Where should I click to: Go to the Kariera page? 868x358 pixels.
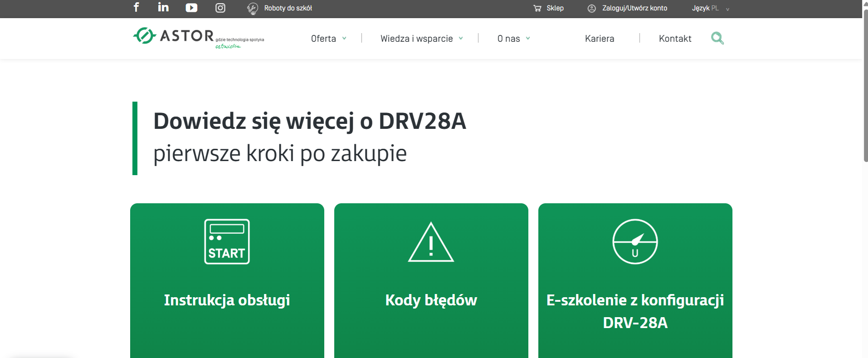(600, 39)
